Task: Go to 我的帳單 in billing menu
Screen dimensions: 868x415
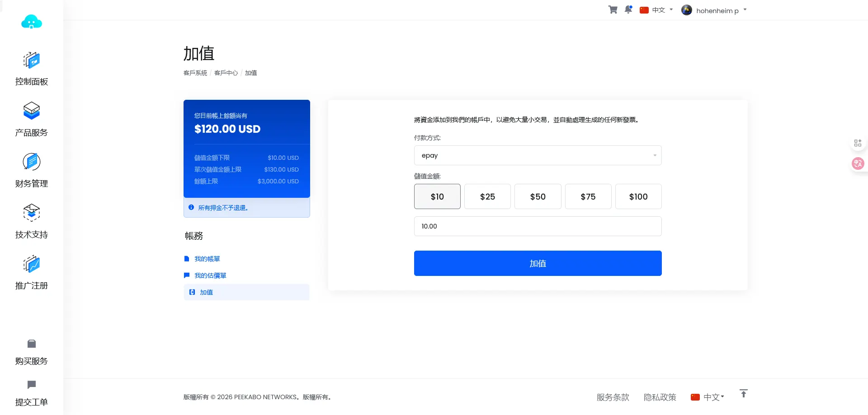Action: (207, 259)
